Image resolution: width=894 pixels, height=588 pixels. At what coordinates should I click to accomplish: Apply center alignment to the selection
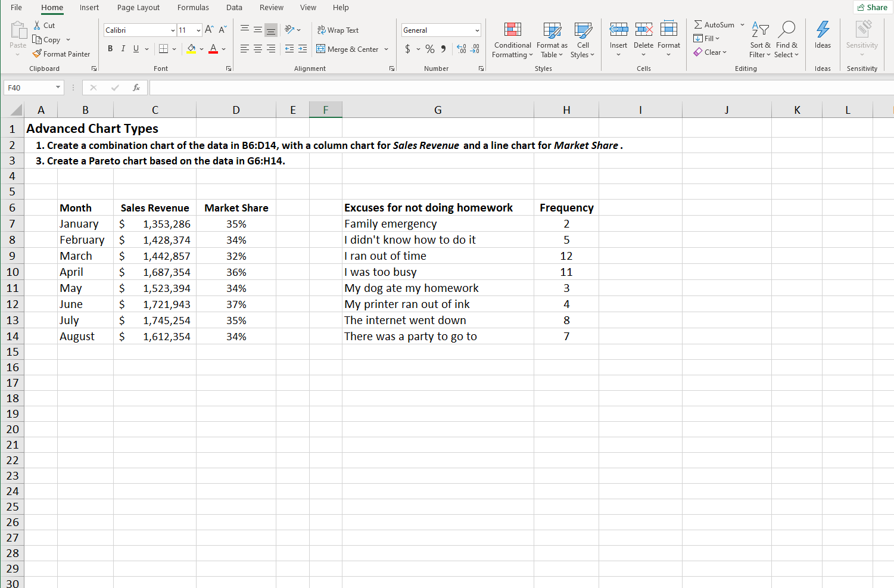click(x=257, y=49)
